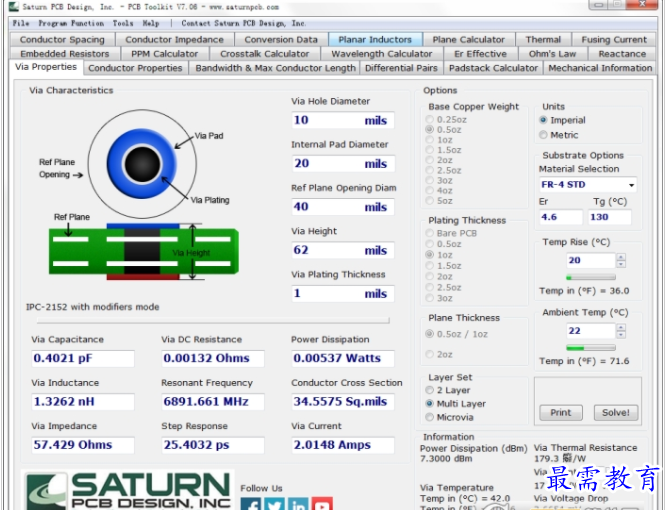Click the Resonant Frequency value 6891.661 MHz
The width and height of the screenshot is (668, 510).
(x=213, y=402)
